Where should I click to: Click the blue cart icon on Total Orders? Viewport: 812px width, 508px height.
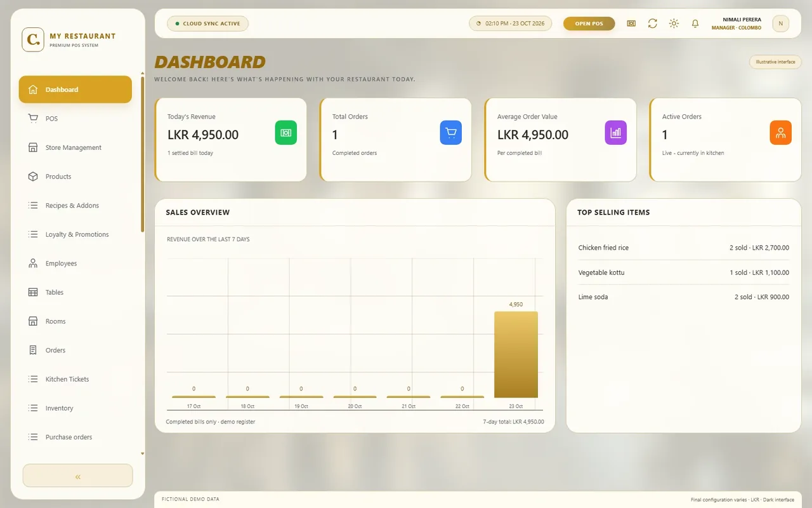pyautogui.click(x=450, y=133)
